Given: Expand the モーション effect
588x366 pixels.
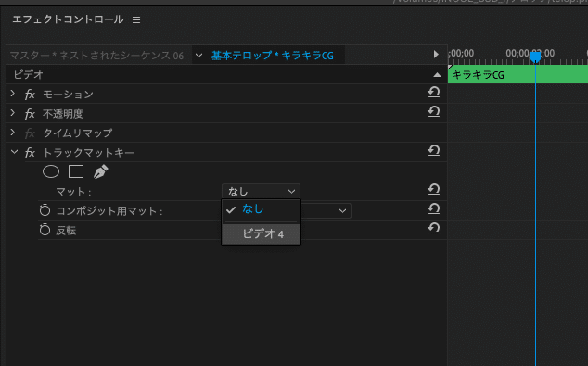Looking at the screenshot, I should [x=13, y=94].
